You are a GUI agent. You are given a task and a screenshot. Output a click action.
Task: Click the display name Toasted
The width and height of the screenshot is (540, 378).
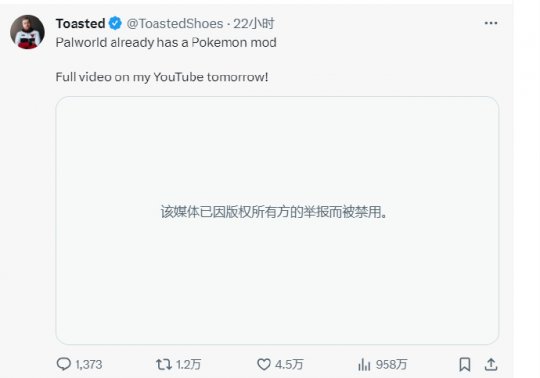point(80,23)
